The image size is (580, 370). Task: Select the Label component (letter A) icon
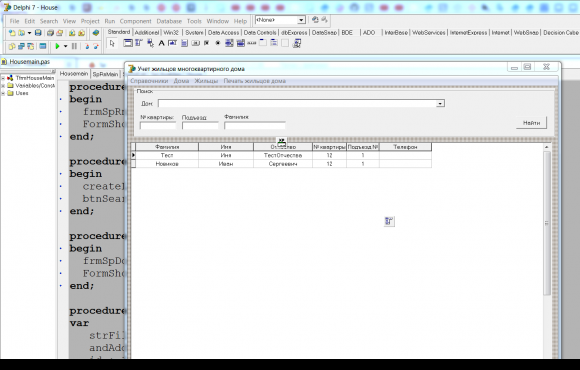(161, 43)
